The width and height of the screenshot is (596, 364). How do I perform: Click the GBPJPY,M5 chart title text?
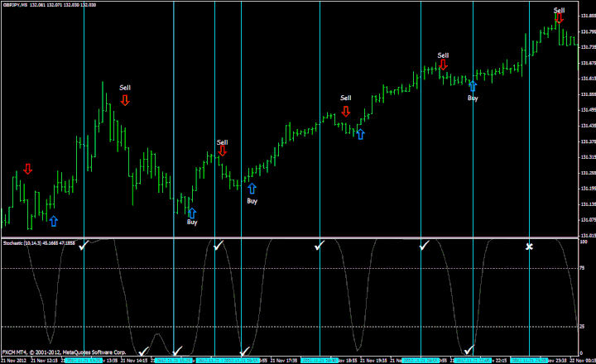point(14,5)
